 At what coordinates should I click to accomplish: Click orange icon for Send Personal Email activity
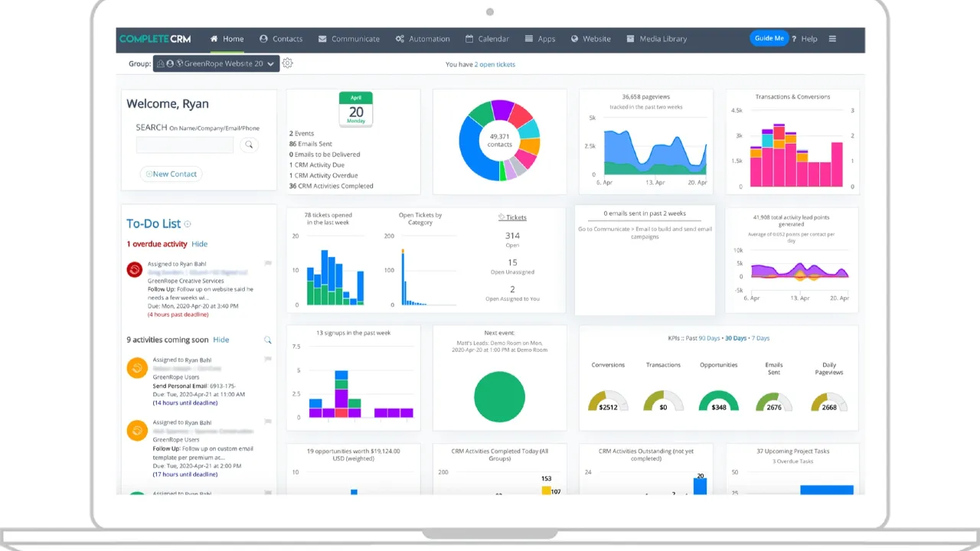tap(136, 368)
